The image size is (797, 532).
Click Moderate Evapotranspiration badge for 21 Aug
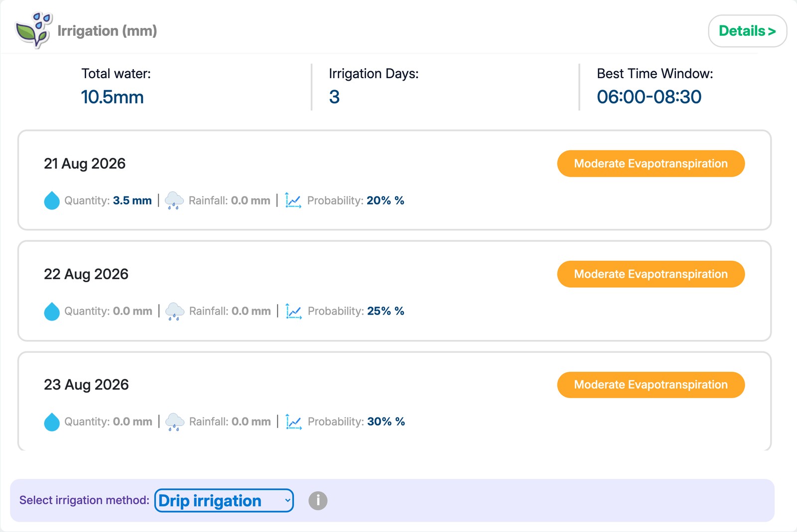point(651,164)
